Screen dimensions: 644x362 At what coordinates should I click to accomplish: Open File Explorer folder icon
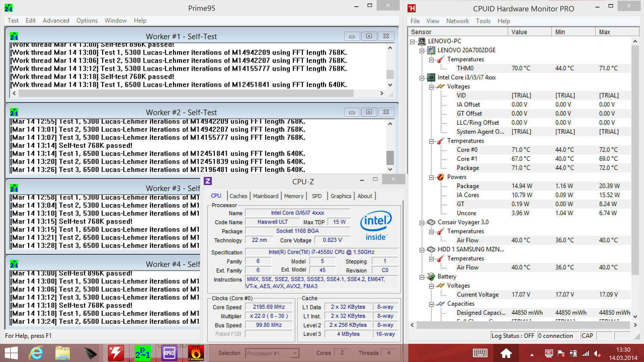[x=62, y=353]
